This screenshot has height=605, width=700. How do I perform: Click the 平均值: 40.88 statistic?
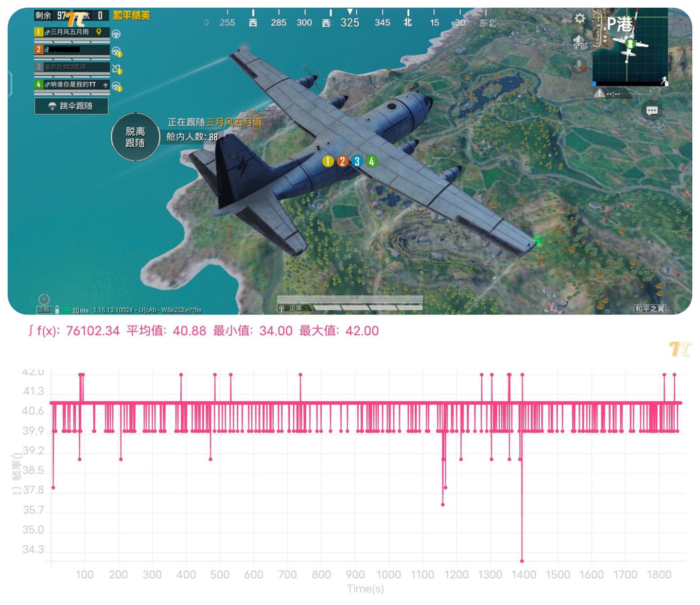coord(166,331)
